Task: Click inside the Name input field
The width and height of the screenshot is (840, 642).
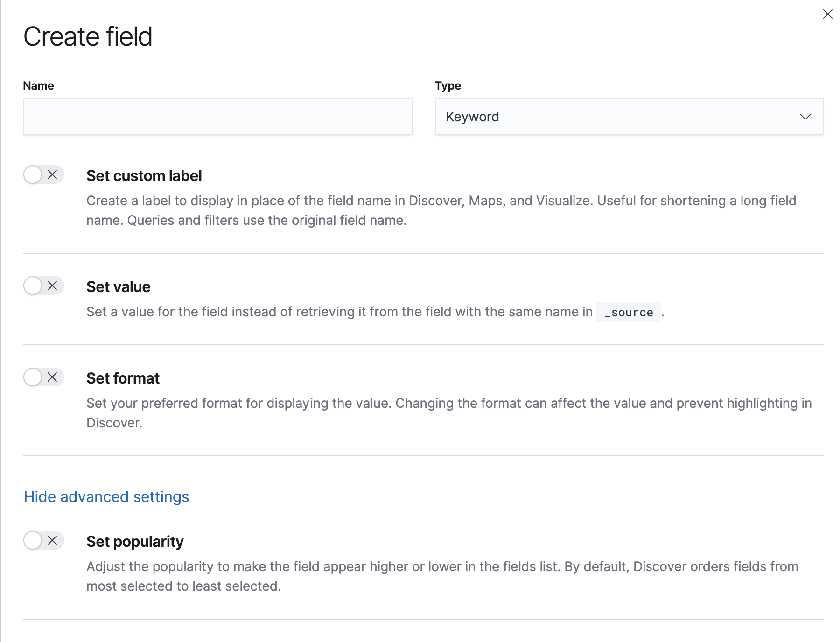Action: coord(217,117)
